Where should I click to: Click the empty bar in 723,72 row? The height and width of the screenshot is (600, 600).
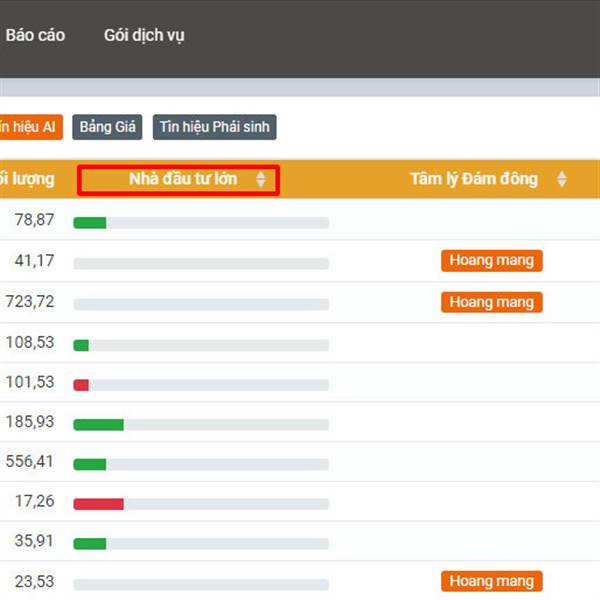point(201,305)
